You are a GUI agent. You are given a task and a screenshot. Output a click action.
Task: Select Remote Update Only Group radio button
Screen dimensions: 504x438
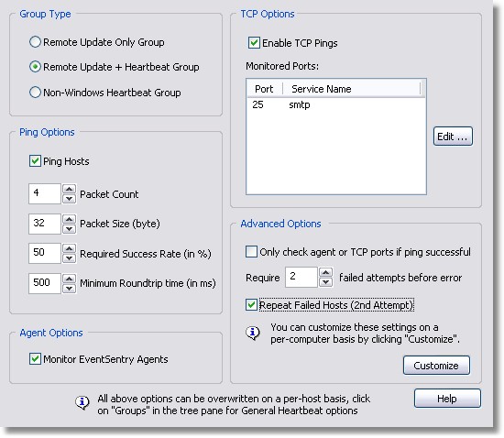click(35, 42)
